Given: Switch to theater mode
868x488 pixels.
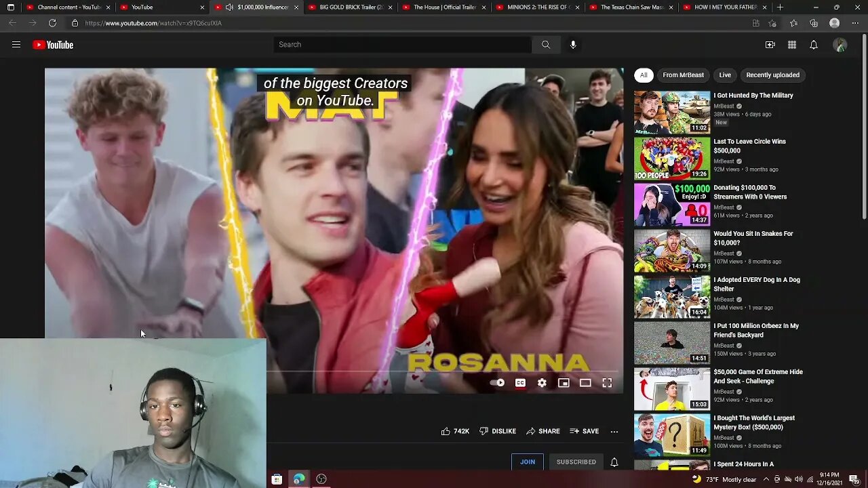Looking at the screenshot, I should pyautogui.click(x=585, y=383).
